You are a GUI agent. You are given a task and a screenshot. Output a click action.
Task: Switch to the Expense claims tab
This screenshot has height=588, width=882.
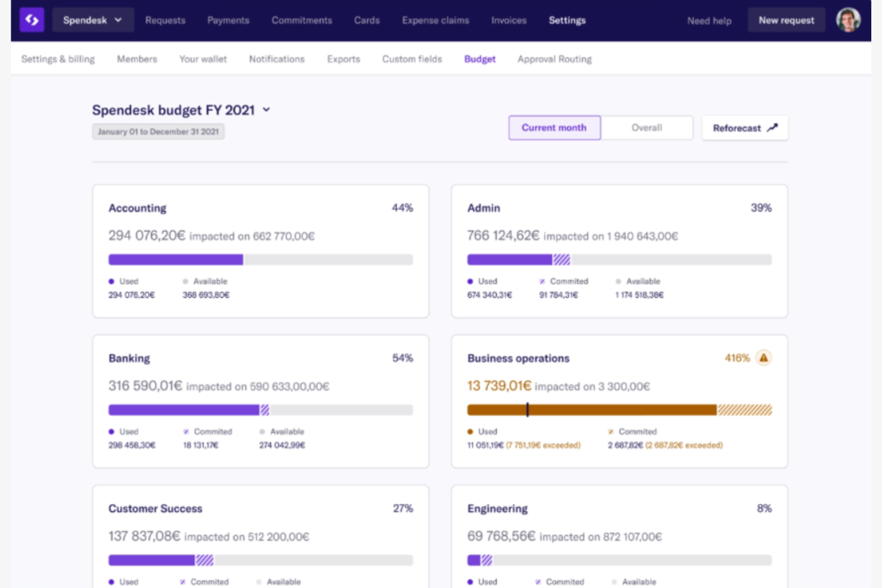435,20
